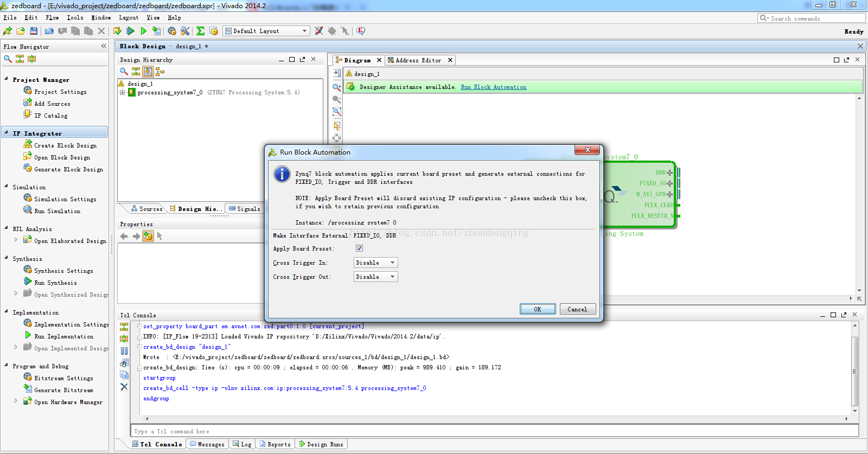Click the zoom in icon beside the diagram

pyautogui.click(x=337, y=87)
